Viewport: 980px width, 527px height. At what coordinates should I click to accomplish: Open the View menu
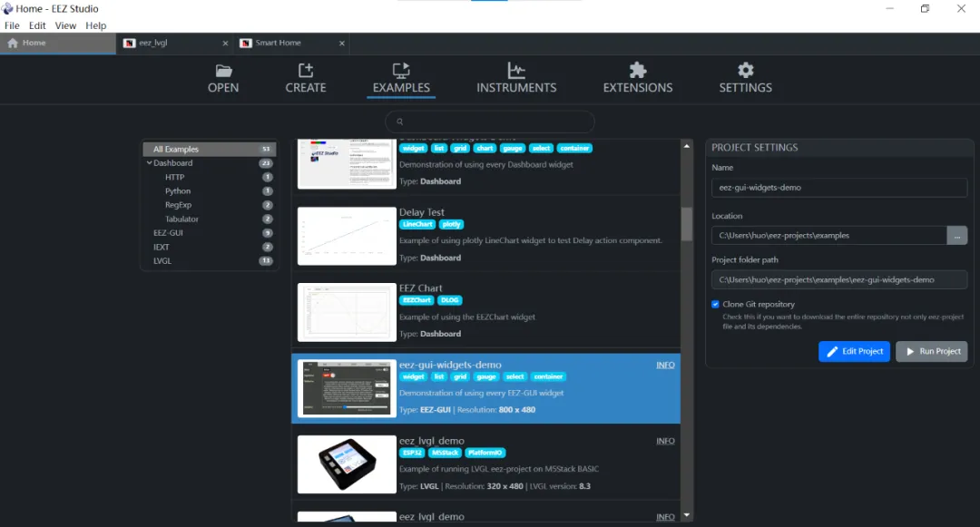65,25
